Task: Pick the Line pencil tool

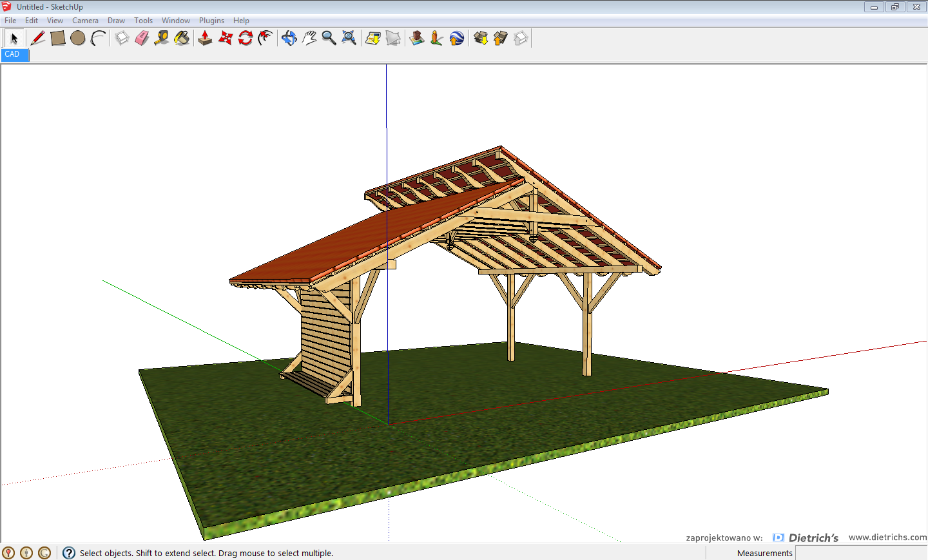Action: click(x=38, y=38)
